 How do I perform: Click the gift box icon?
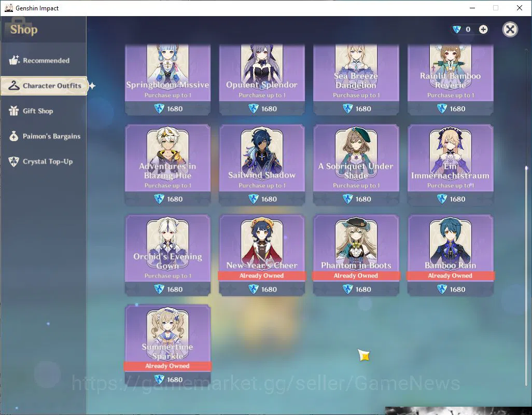[14, 110]
